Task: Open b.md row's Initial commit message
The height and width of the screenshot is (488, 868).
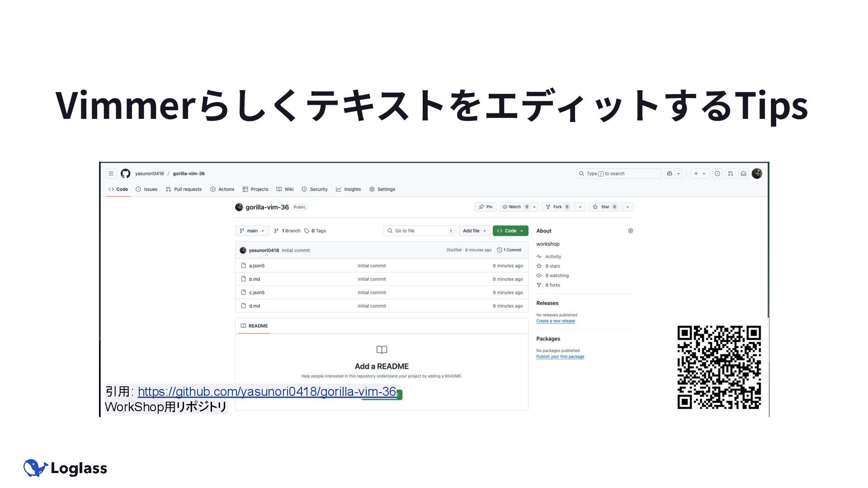Action: click(372, 279)
